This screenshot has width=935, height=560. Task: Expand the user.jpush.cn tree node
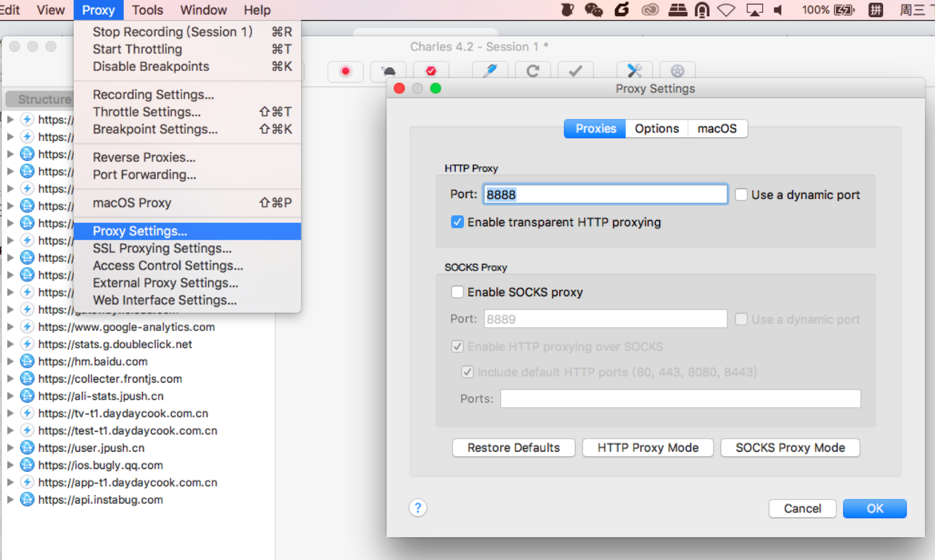[x=10, y=448]
